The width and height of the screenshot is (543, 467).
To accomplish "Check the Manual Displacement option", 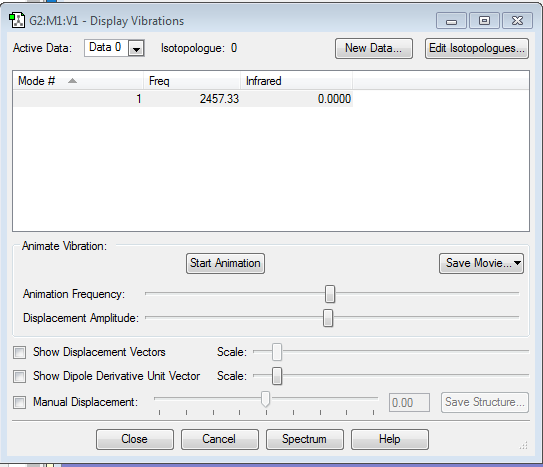I will (19, 402).
